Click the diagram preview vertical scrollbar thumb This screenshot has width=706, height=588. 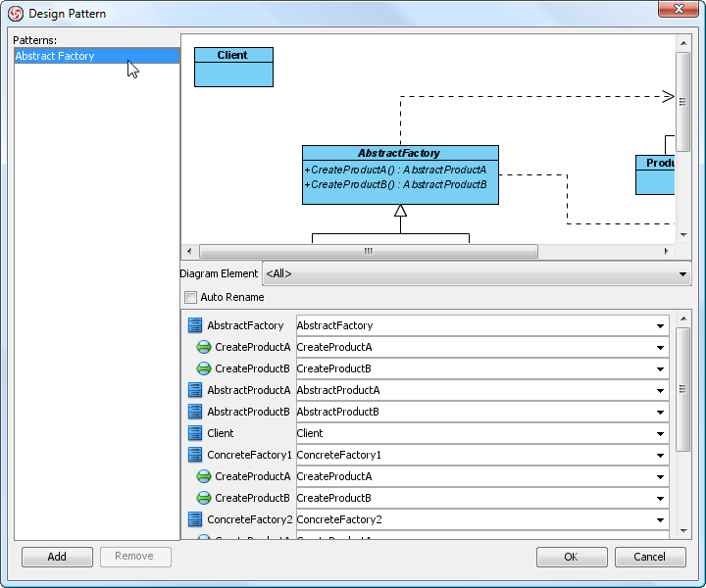[683, 102]
